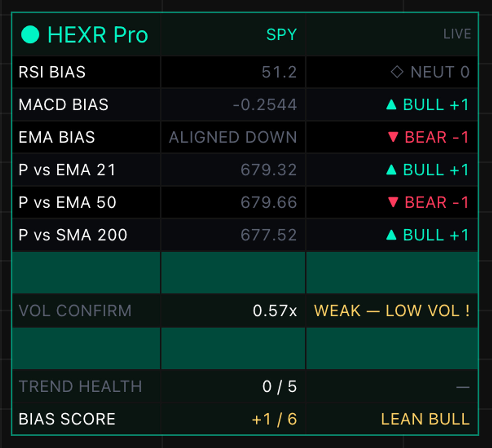
Task: Select the MACD value -0.2544
Action: (x=265, y=105)
